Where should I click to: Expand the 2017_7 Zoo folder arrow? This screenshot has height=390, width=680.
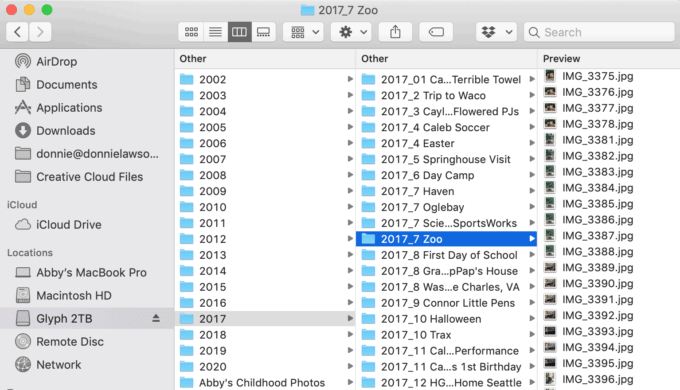[532, 239]
